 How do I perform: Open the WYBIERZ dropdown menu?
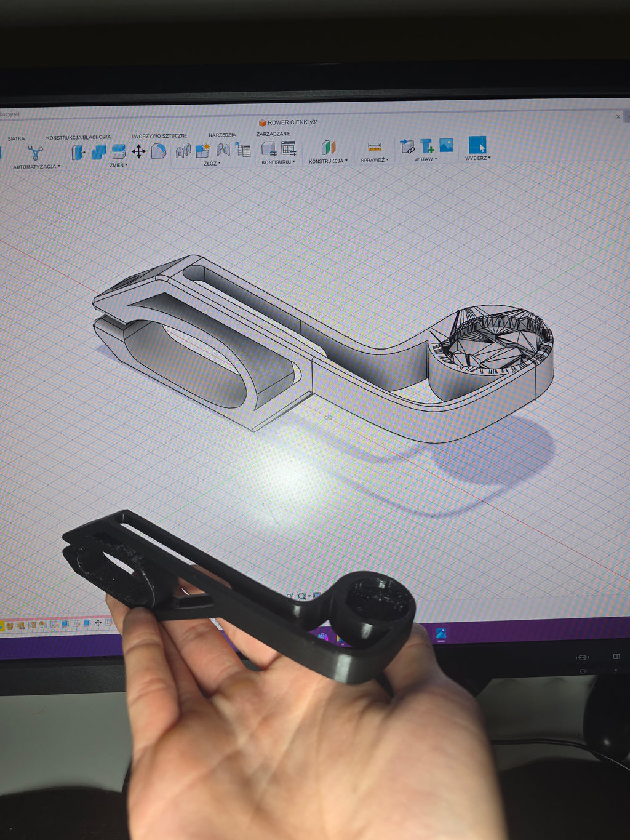pyautogui.click(x=477, y=158)
